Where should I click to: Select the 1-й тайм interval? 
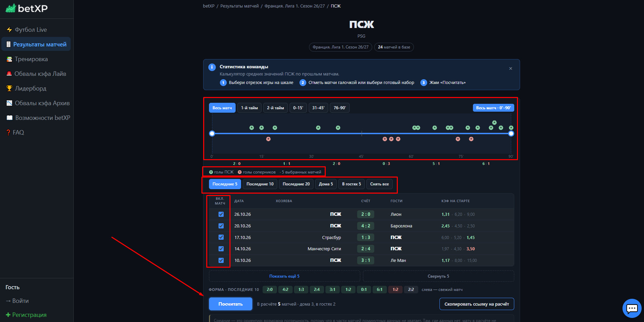[249, 108]
